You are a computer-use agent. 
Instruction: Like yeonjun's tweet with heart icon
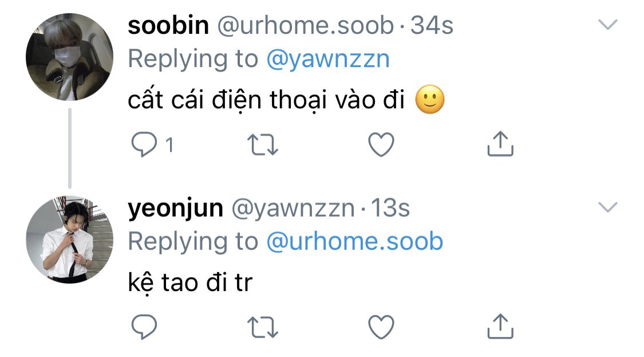pyautogui.click(x=381, y=327)
